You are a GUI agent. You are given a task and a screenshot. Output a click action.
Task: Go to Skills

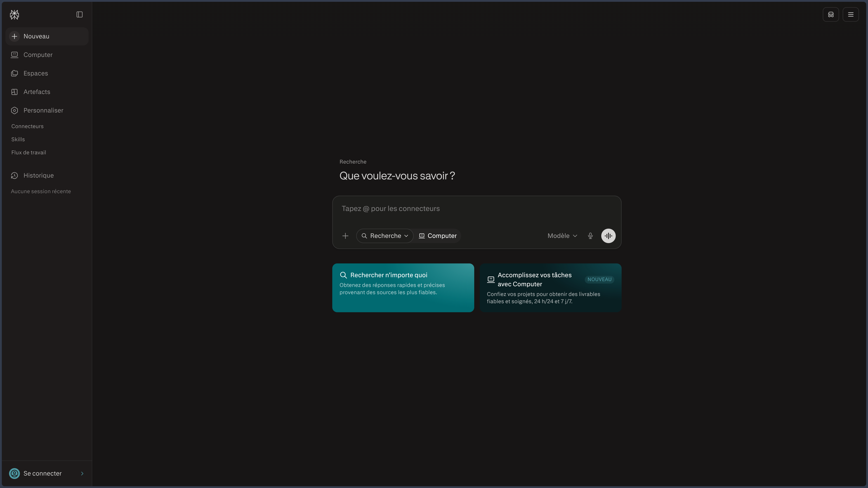18,139
